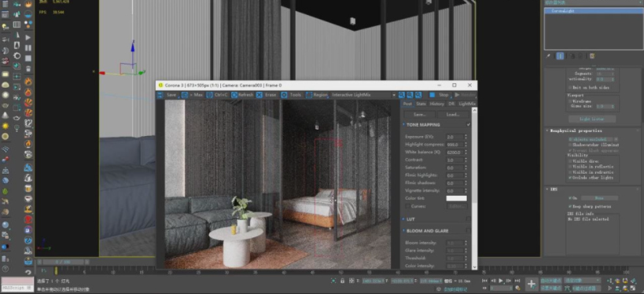Image resolution: width=644 pixels, height=294 pixels.
Task: Click the Light Lister button
Action: [592, 119]
